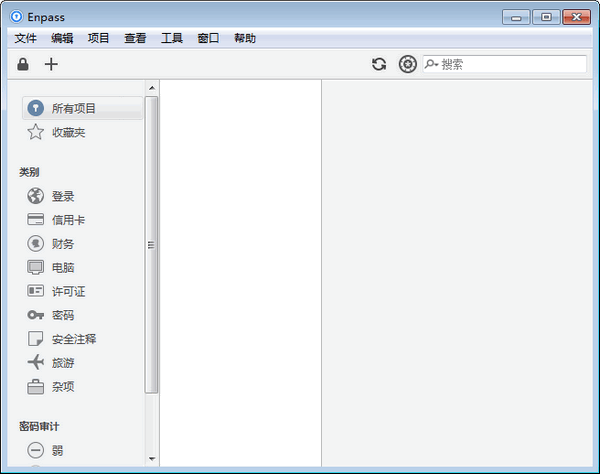The height and width of the screenshot is (474, 600).
Task: Choose the 安全注释 category label
Action: coord(74,339)
